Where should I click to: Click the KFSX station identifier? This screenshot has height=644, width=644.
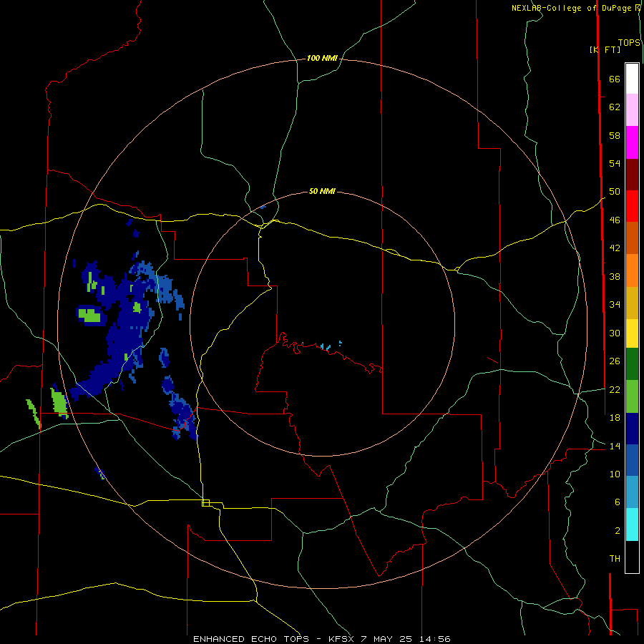[x=342, y=639]
